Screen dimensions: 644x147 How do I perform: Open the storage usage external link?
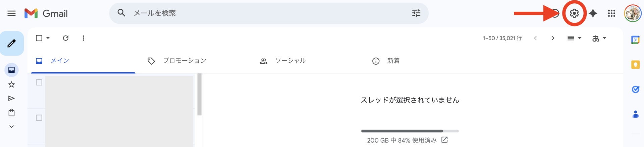click(x=444, y=140)
